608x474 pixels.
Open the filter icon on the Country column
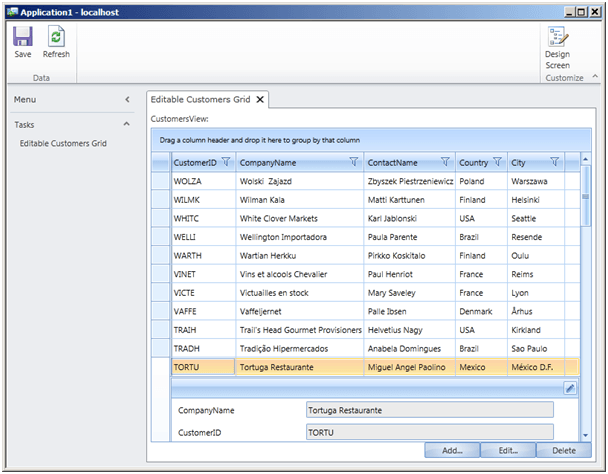(x=497, y=162)
